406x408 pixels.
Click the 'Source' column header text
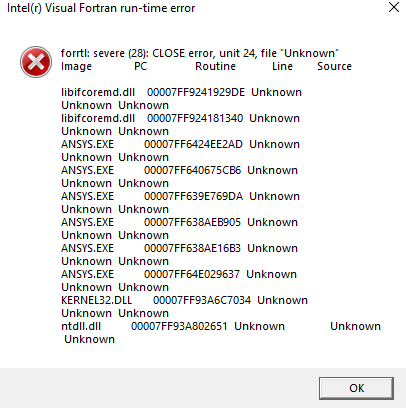(334, 66)
